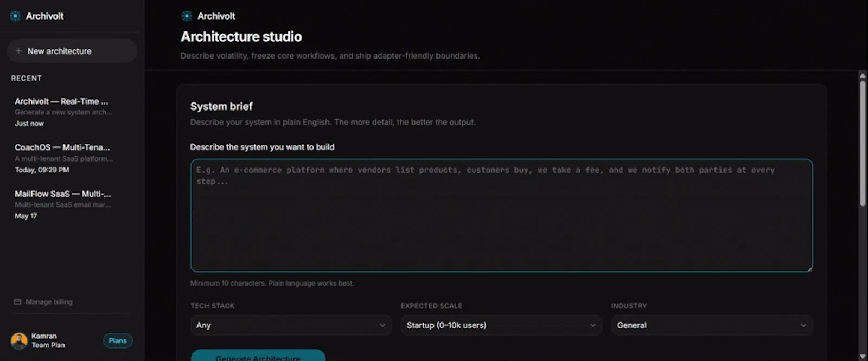The image size is (868, 361).
Task: Click the RECENT section label
Action: (x=27, y=78)
